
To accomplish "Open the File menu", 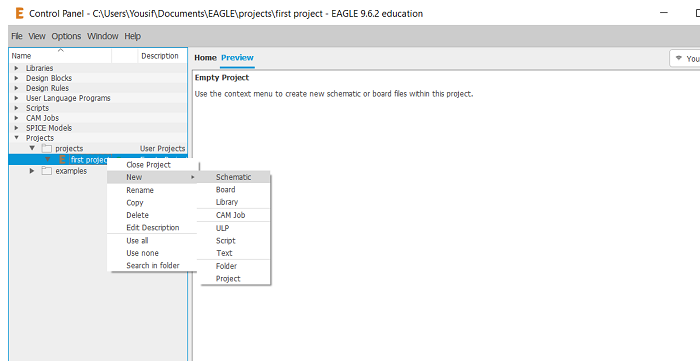I will pyautogui.click(x=17, y=36).
